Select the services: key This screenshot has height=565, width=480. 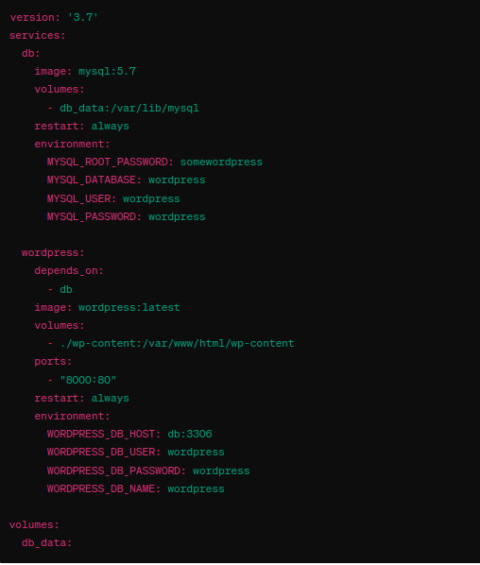[37, 35]
